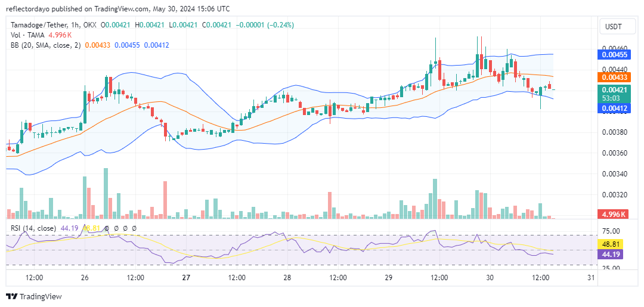Click the −0.00001 (−0.24%) change value
This screenshot has width=644, height=307.
pos(265,25)
